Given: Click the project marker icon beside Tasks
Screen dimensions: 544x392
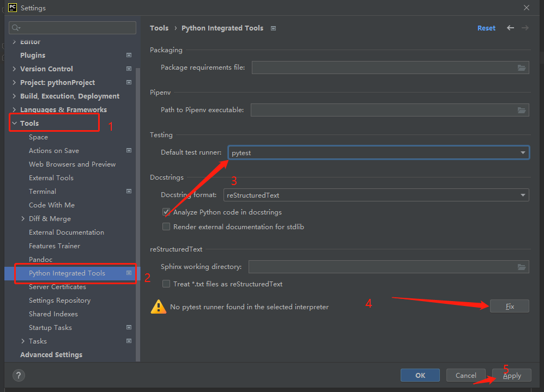Looking at the screenshot, I should [x=129, y=341].
